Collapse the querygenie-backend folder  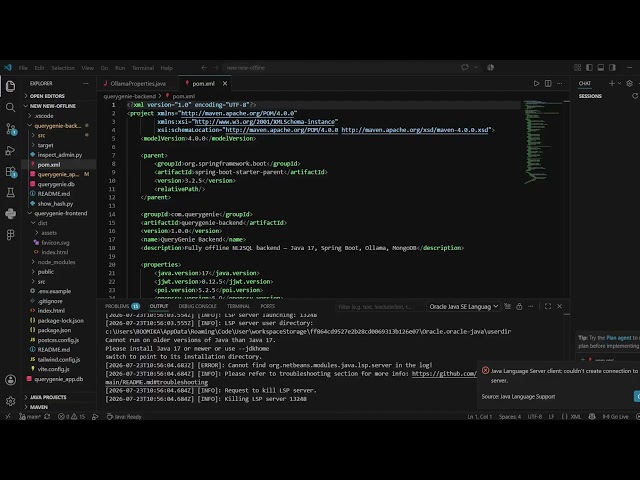point(57,126)
